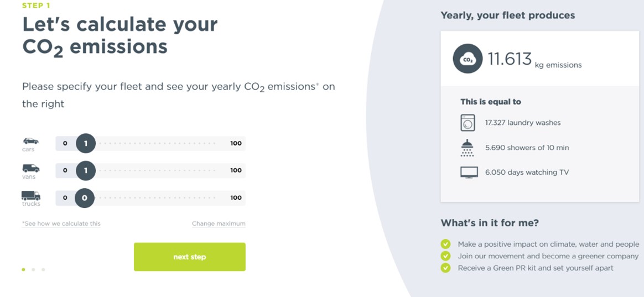Click the washing machine laundry icon

click(x=468, y=123)
